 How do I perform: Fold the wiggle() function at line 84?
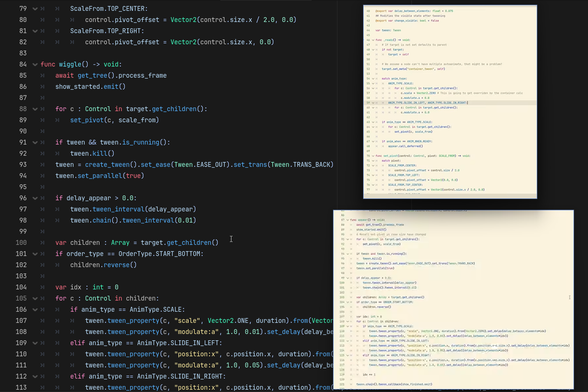pyautogui.click(x=35, y=65)
